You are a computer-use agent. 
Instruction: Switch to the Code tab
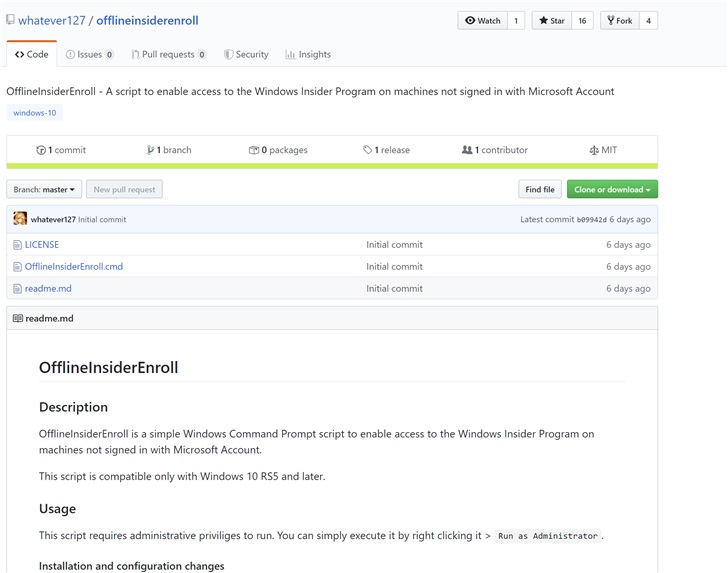click(x=32, y=54)
